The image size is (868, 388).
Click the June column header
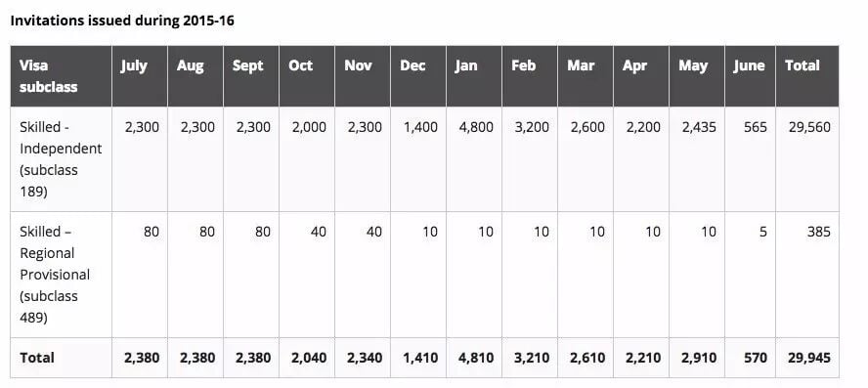click(x=750, y=76)
